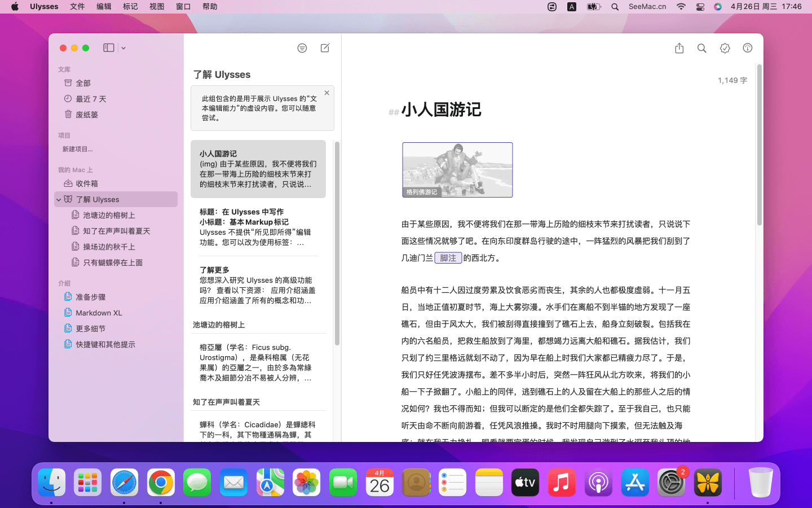Image resolution: width=812 pixels, height=508 pixels.
Task: Show the sheet info panel icon
Action: [747, 48]
